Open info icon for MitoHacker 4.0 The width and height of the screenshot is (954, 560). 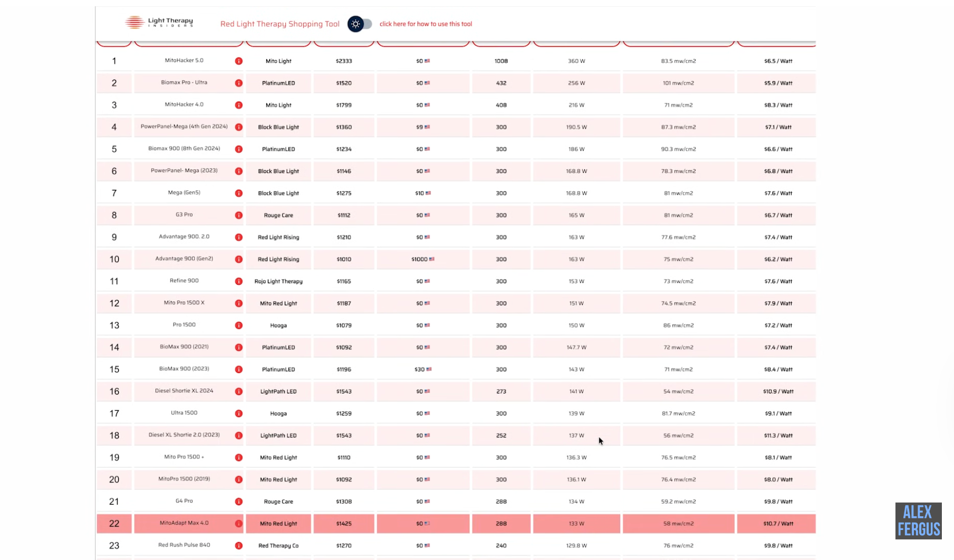(x=239, y=105)
